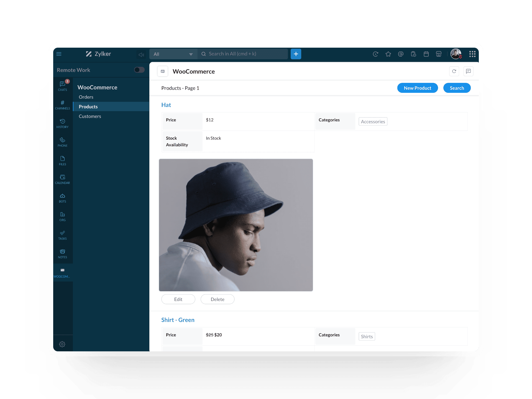Click the New Product button
The height and width of the screenshot is (399, 532).
(417, 88)
